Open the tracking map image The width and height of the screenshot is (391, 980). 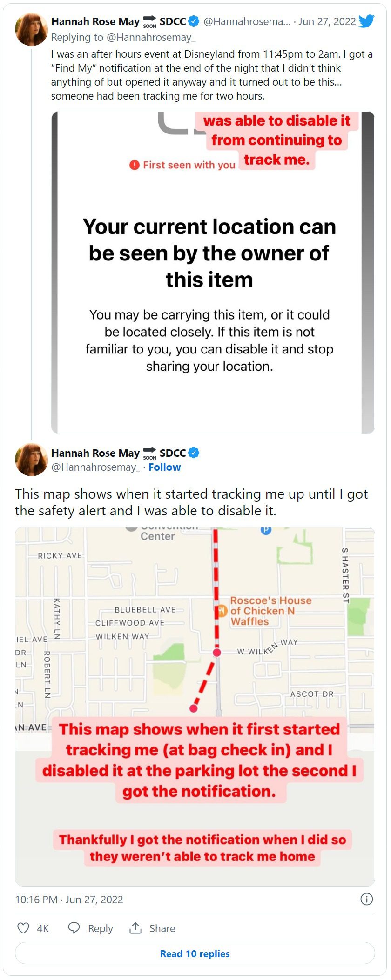tap(195, 706)
